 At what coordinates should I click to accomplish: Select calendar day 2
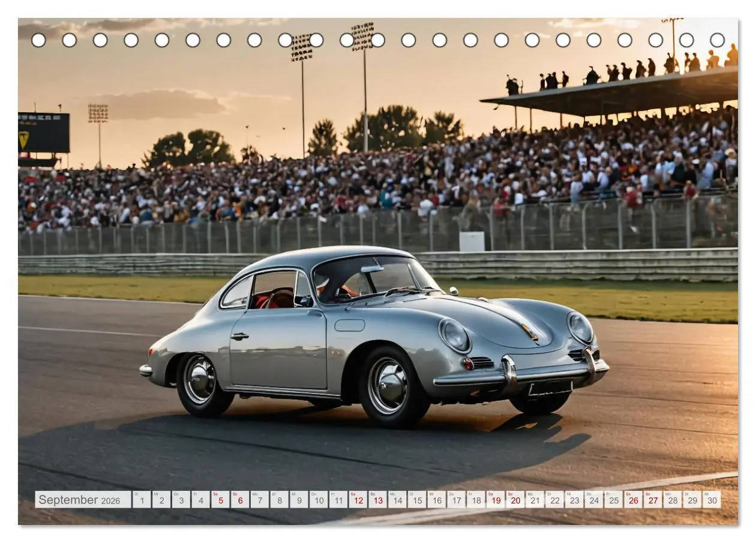point(161,500)
